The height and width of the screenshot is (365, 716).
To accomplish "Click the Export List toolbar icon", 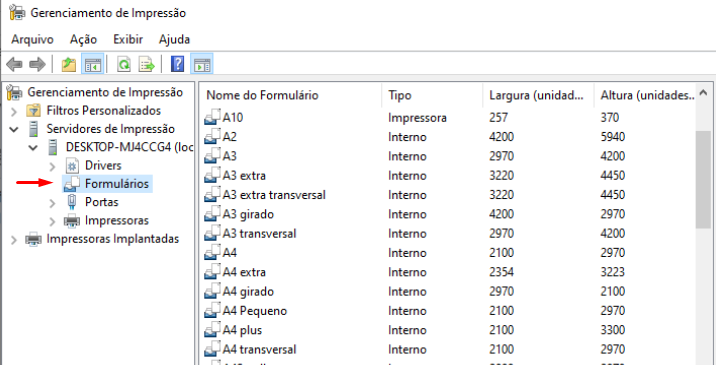I will click(x=147, y=64).
